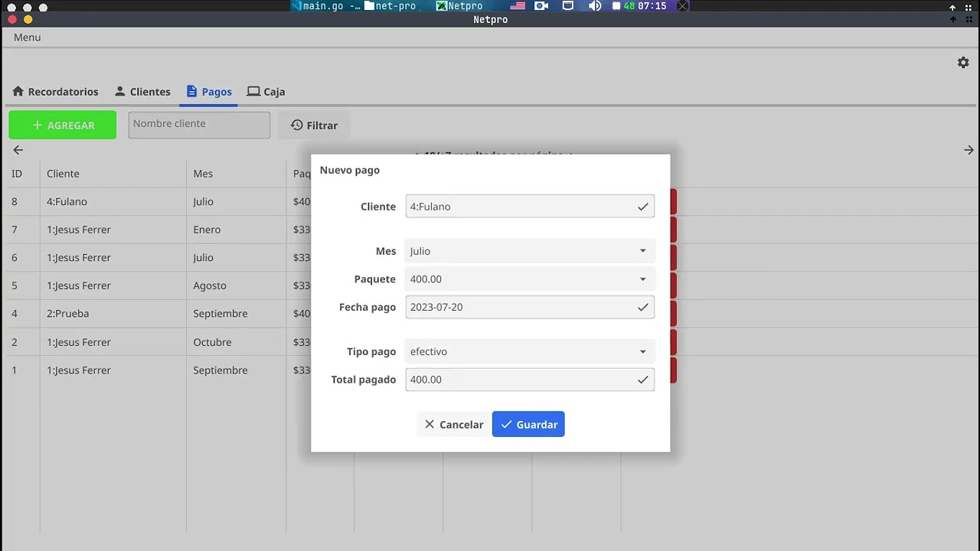This screenshot has height=551, width=980.
Task: Click 1:Jesus Ferrer in row ID 6
Action: click(79, 258)
